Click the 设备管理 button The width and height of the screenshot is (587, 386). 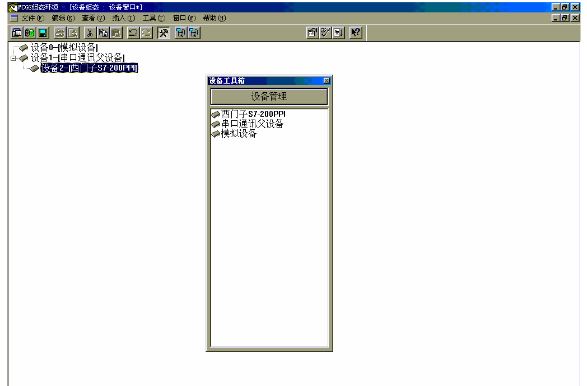(269, 97)
